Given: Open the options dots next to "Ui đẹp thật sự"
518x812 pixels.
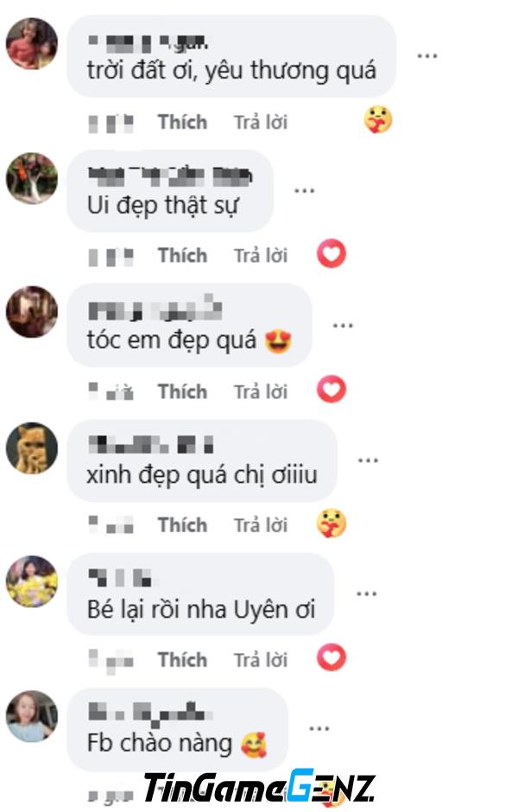Looking at the screenshot, I should point(304,191).
